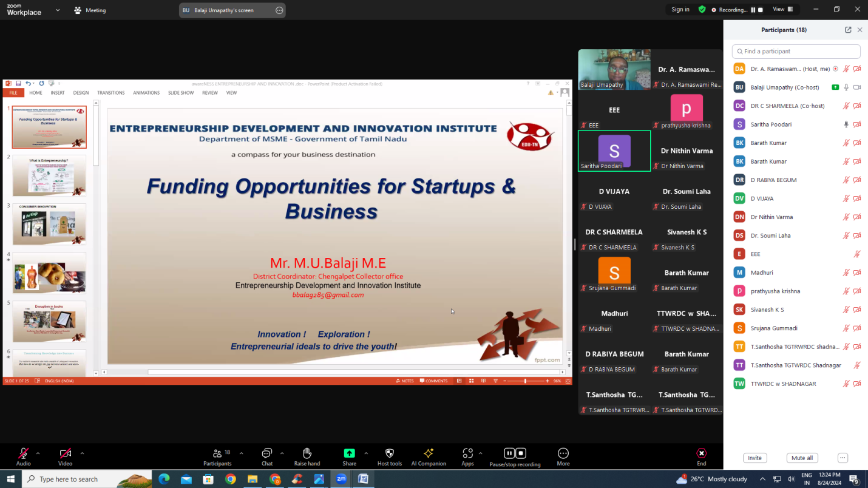Image resolution: width=868 pixels, height=488 pixels.
Task: Fit slide to current window
Action: click(x=568, y=381)
